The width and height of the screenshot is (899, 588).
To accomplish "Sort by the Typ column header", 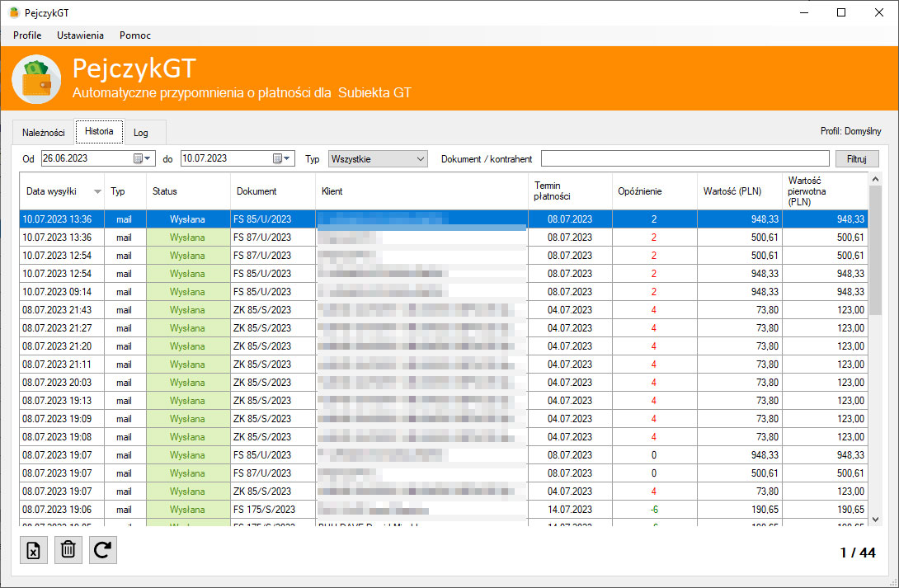I will pyautogui.click(x=125, y=191).
